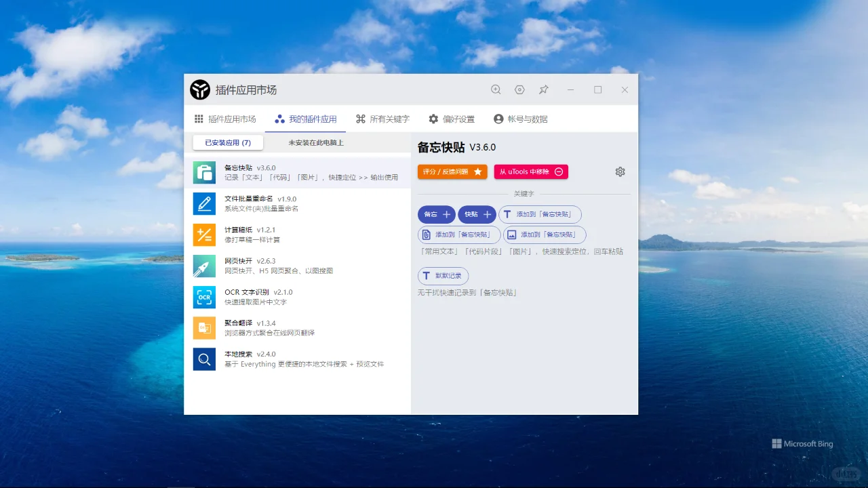This screenshot has height=488, width=868.
Task: Open the 备忘快贴 clipboard plugin icon
Action: coord(203,171)
